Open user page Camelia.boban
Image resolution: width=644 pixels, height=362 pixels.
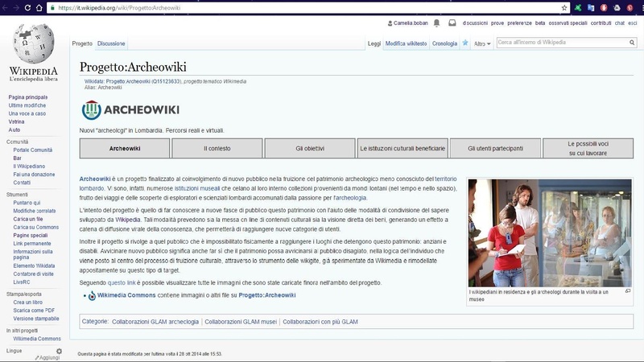(411, 23)
